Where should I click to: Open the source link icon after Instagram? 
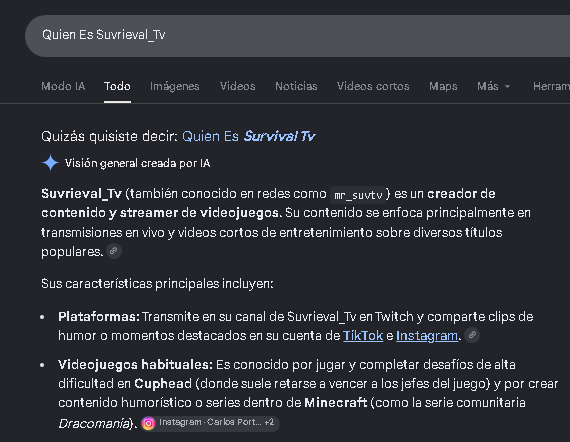[472, 335]
